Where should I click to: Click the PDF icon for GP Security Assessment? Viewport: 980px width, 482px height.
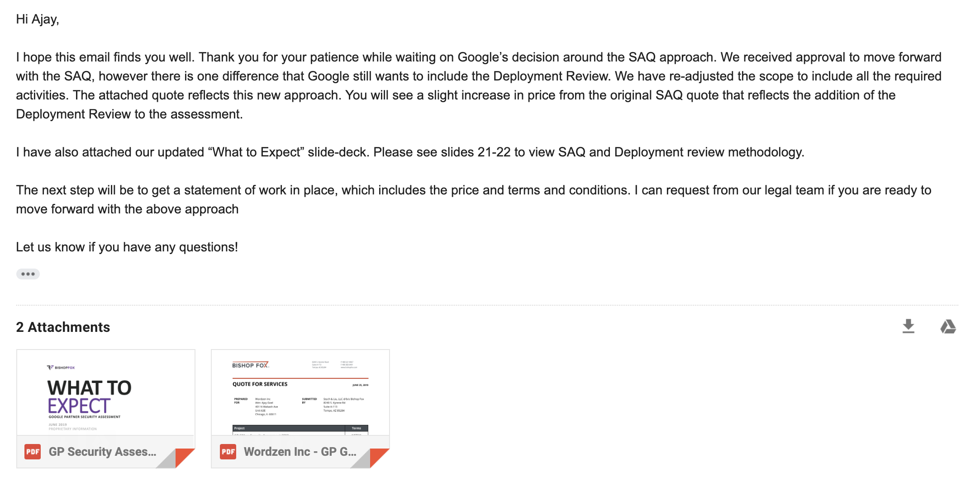coord(33,452)
